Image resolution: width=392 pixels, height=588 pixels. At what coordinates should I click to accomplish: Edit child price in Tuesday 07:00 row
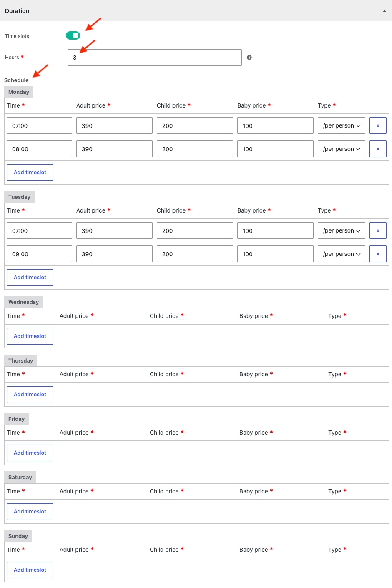pos(195,230)
